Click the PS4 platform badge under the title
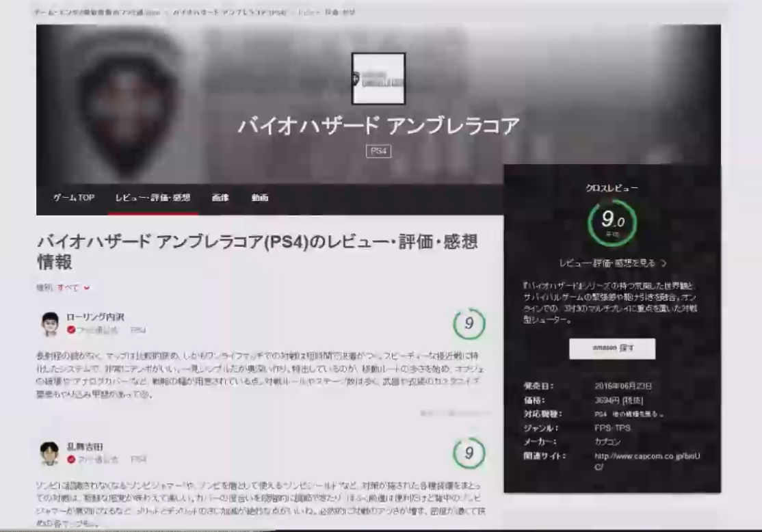The image size is (762, 532). (378, 151)
